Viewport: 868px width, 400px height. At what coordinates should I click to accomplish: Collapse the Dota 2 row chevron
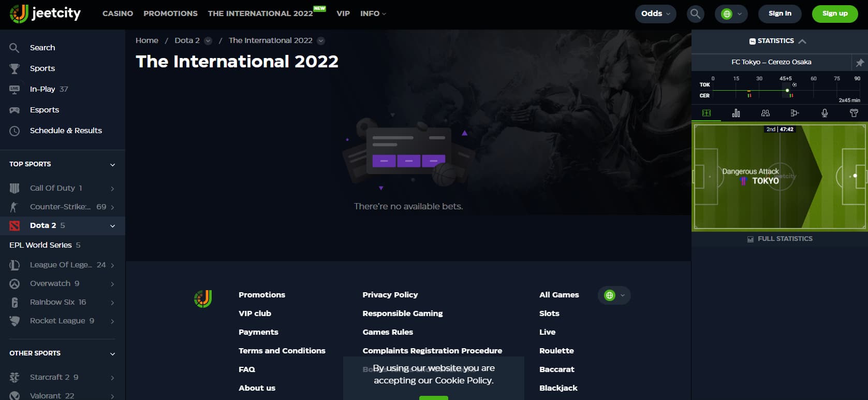112,226
